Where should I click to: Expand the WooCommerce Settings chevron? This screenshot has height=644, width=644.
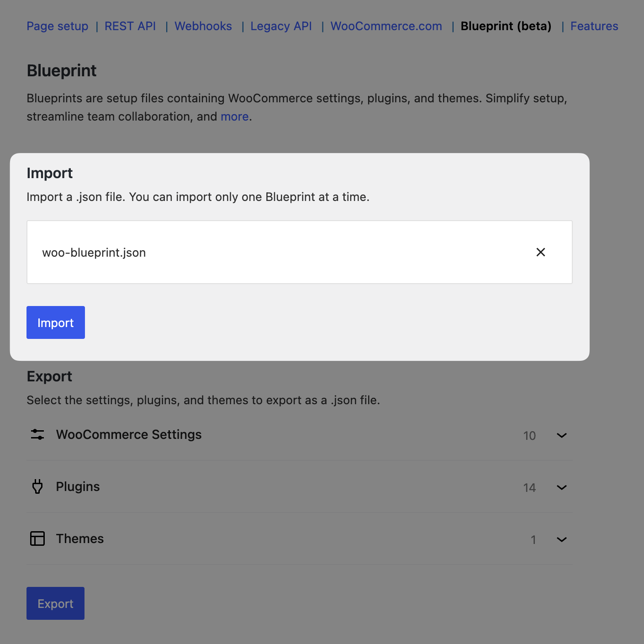click(562, 435)
